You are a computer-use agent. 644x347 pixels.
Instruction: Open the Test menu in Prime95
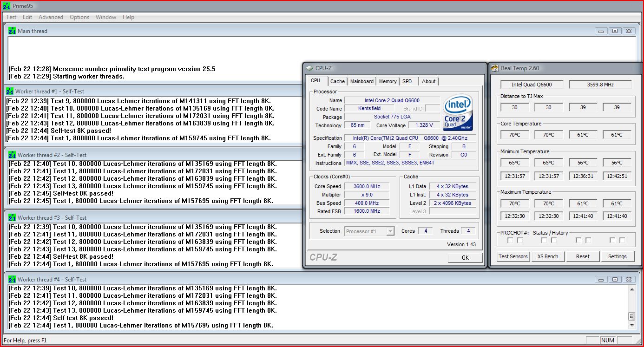coord(11,17)
